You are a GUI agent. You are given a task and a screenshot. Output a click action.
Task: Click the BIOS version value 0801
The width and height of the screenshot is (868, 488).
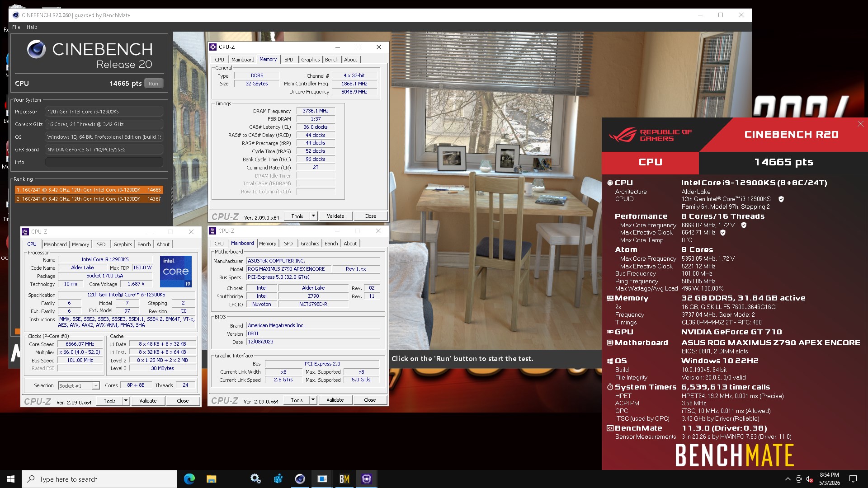(x=313, y=334)
